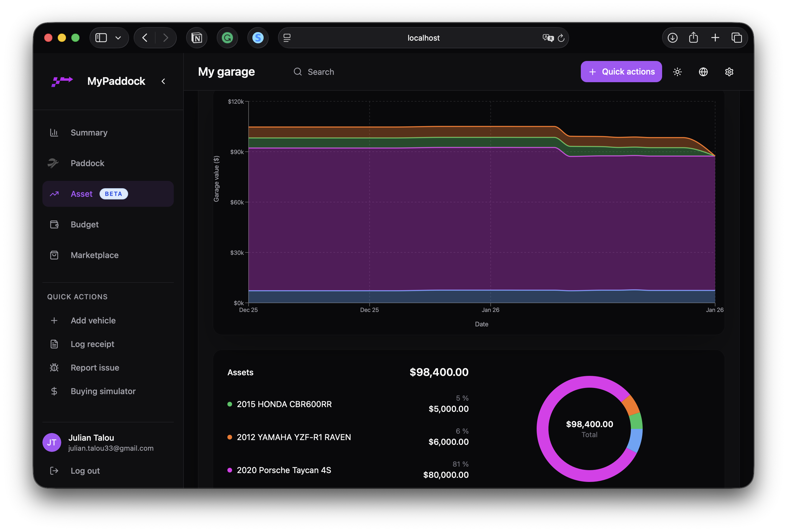Open the Budget section icon
This screenshot has width=787, height=532.
pos(54,224)
